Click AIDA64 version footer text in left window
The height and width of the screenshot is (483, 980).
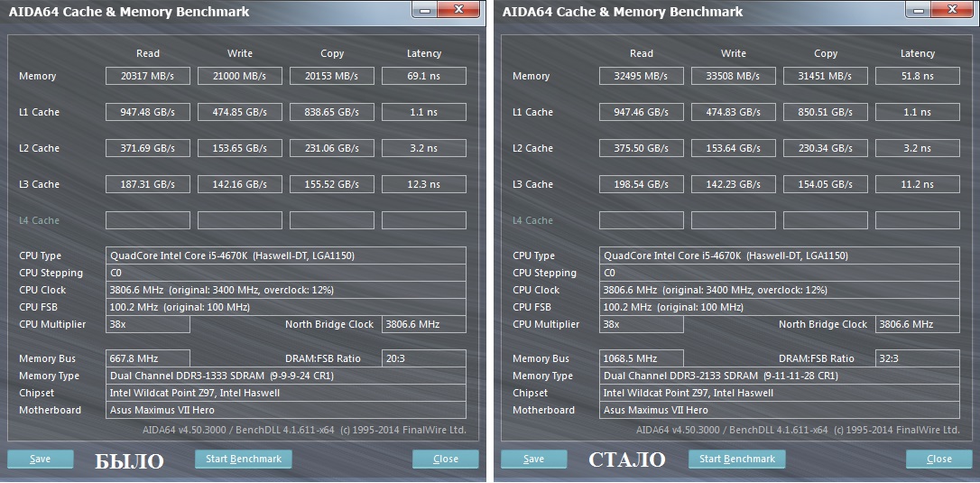(304, 430)
